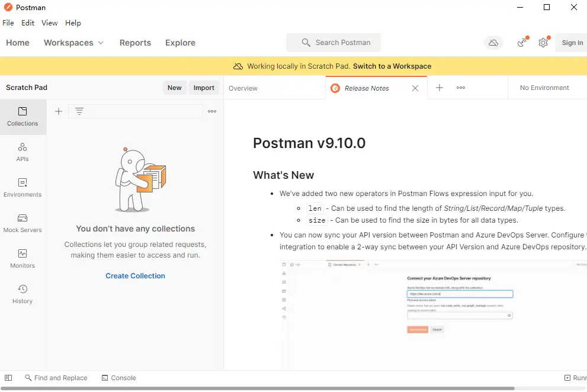Click the What's New heading
The height and width of the screenshot is (392, 587).
click(x=283, y=175)
